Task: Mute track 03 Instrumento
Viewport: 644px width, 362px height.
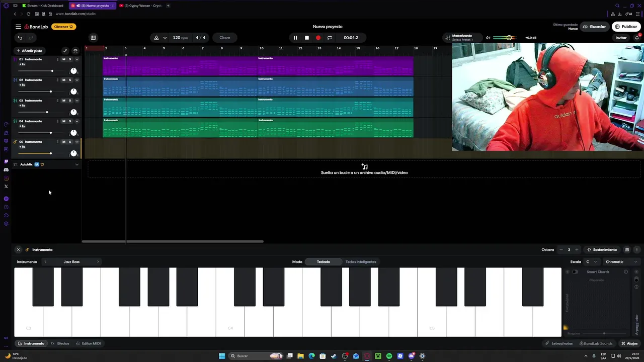Action: click(x=63, y=101)
